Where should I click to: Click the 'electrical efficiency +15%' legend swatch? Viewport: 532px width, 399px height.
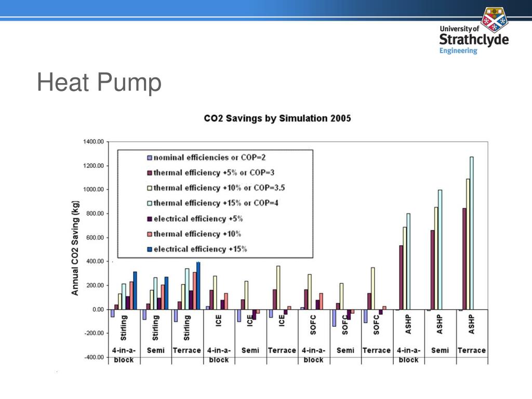coord(150,249)
